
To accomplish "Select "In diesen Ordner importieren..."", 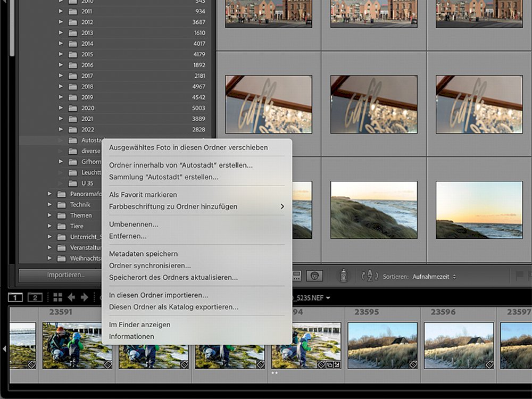I will pos(159,295).
